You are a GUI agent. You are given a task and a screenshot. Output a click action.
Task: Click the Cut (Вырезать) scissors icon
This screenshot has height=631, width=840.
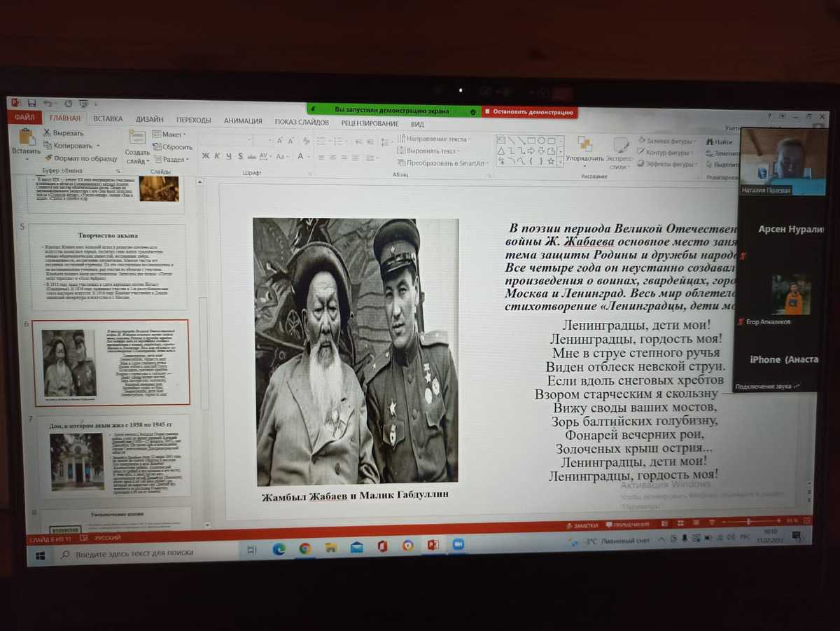(47, 133)
